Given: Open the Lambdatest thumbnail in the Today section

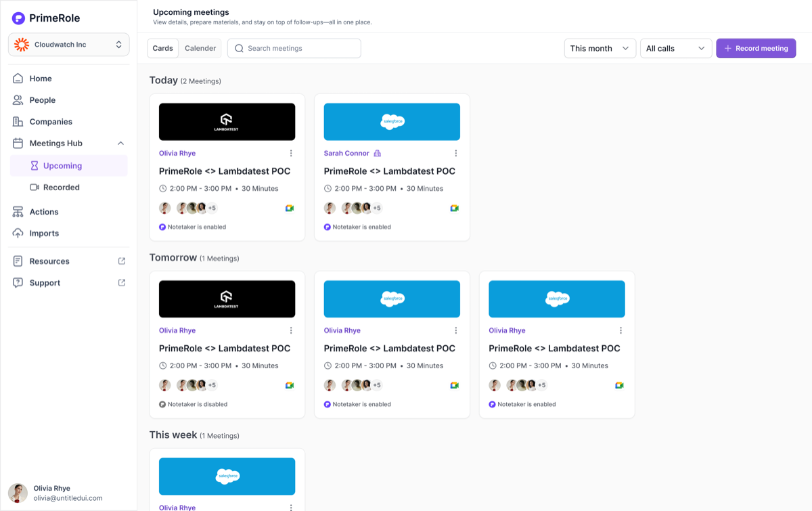Looking at the screenshot, I should (x=227, y=122).
